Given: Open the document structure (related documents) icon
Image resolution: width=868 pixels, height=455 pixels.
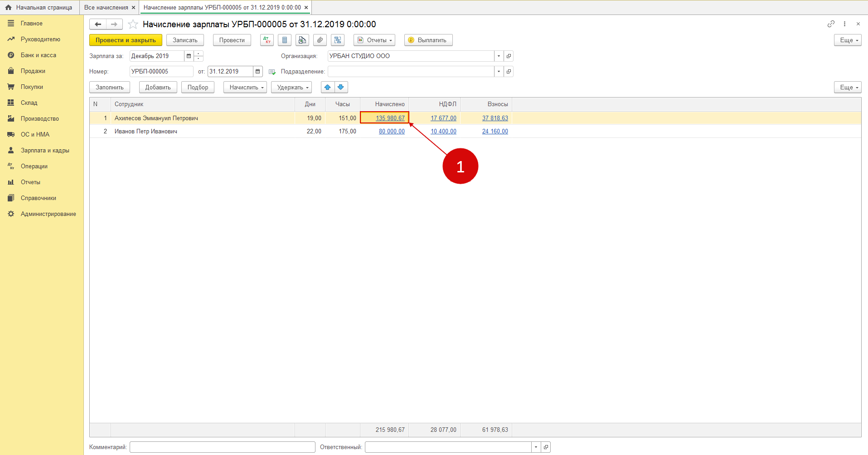Looking at the screenshot, I should (338, 40).
